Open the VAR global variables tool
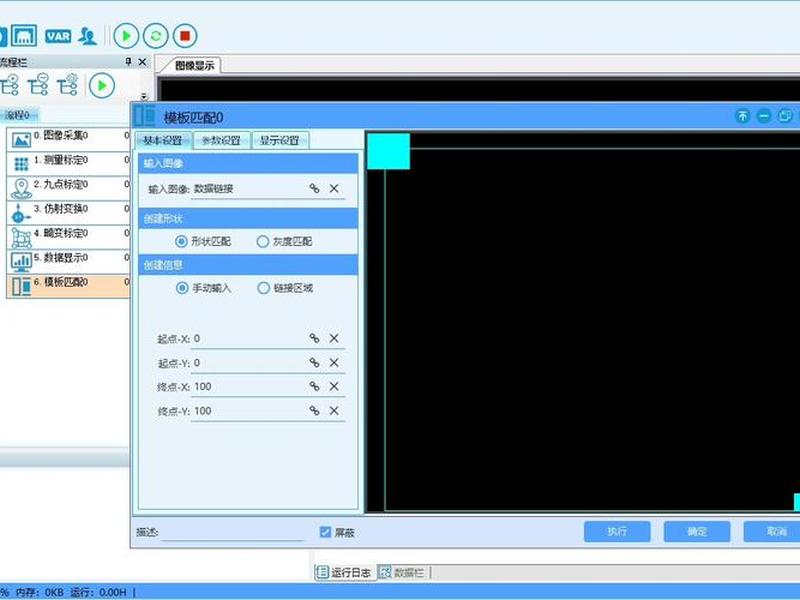The height and width of the screenshot is (600, 800). 58,36
